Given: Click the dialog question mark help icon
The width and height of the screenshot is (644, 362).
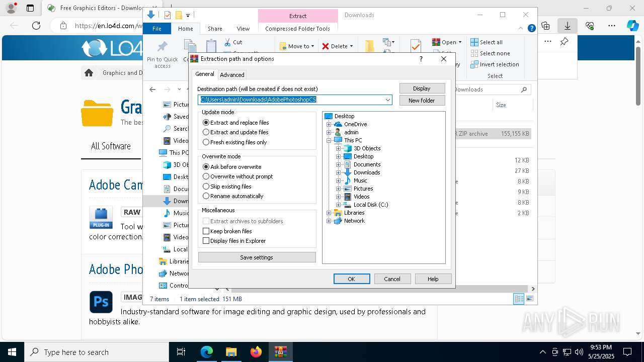Looking at the screenshot, I should [x=421, y=59].
